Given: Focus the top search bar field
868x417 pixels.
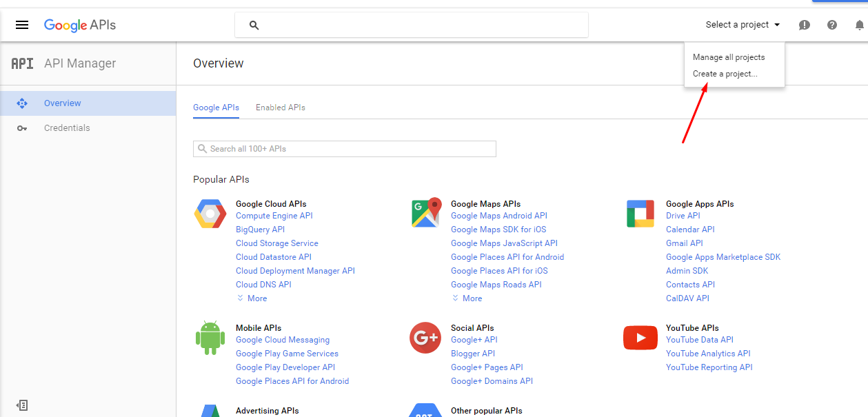Looking at the screenshot, I should [412, 25].
